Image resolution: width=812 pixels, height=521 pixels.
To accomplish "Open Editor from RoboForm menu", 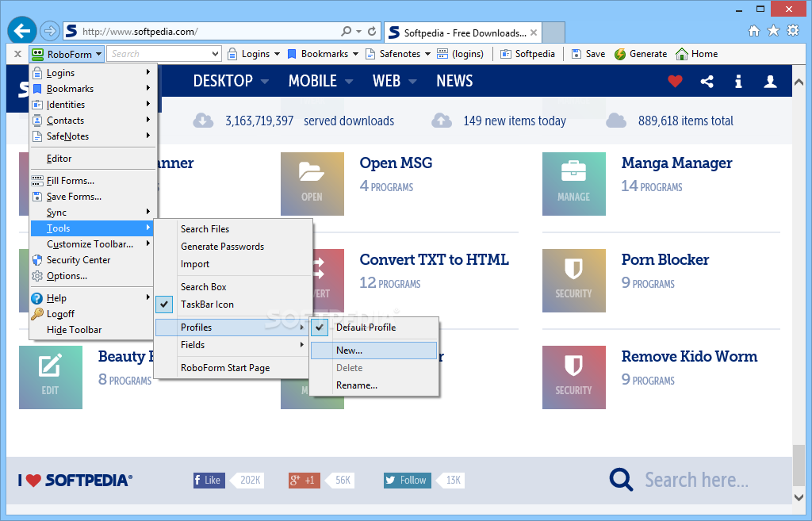I will pos(92,159).
